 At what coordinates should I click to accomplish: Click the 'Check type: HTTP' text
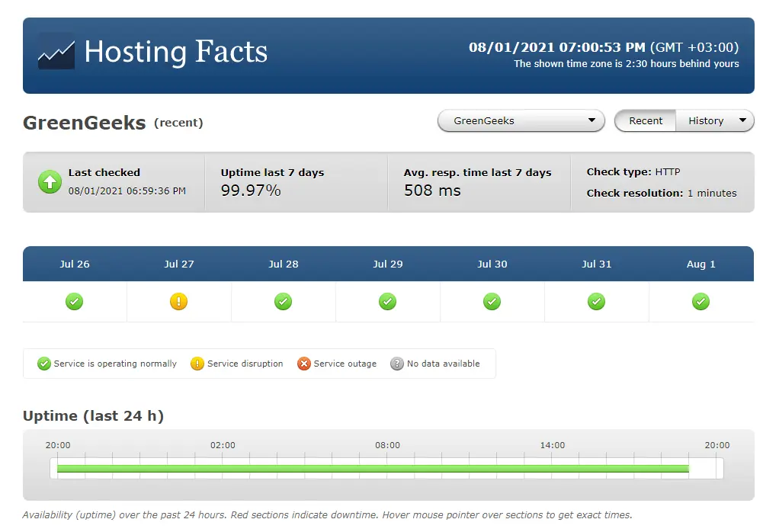pos(633,171)
